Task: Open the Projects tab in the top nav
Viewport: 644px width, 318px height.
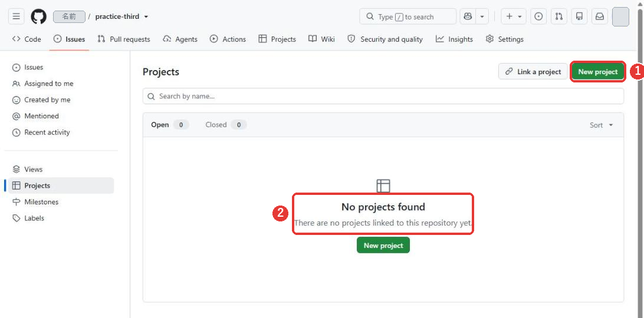Action: tap(277, 39)
